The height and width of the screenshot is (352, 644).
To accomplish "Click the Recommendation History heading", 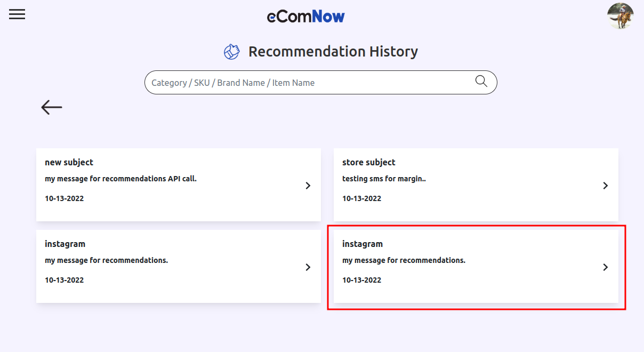I will [333, 51].
